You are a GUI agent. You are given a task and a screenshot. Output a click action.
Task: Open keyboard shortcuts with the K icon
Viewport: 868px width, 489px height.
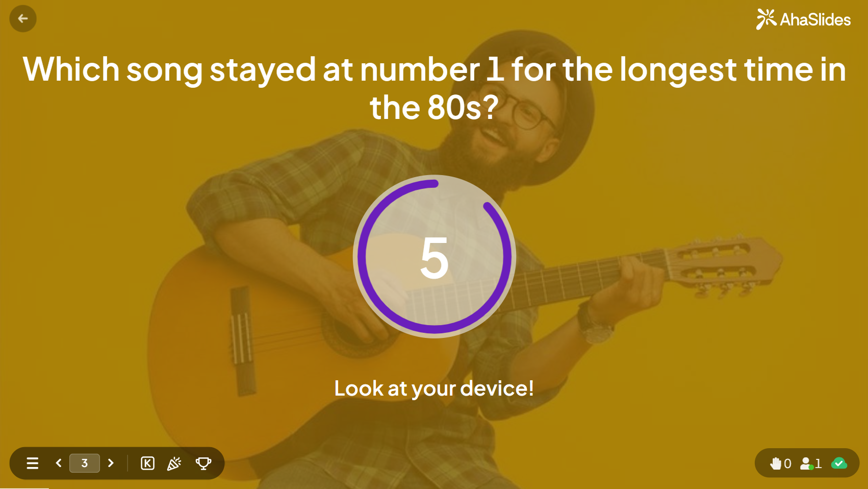tap(147, 463)
